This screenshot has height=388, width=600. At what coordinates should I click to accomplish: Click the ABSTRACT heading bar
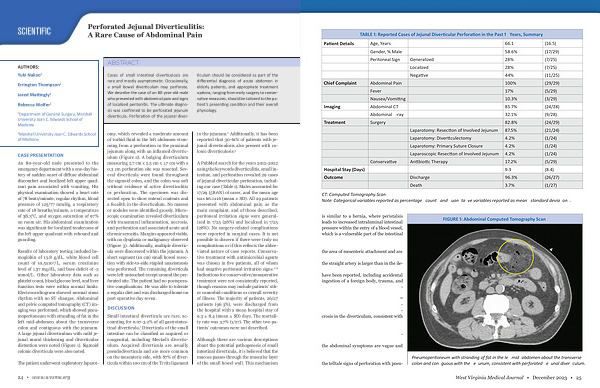202,62
